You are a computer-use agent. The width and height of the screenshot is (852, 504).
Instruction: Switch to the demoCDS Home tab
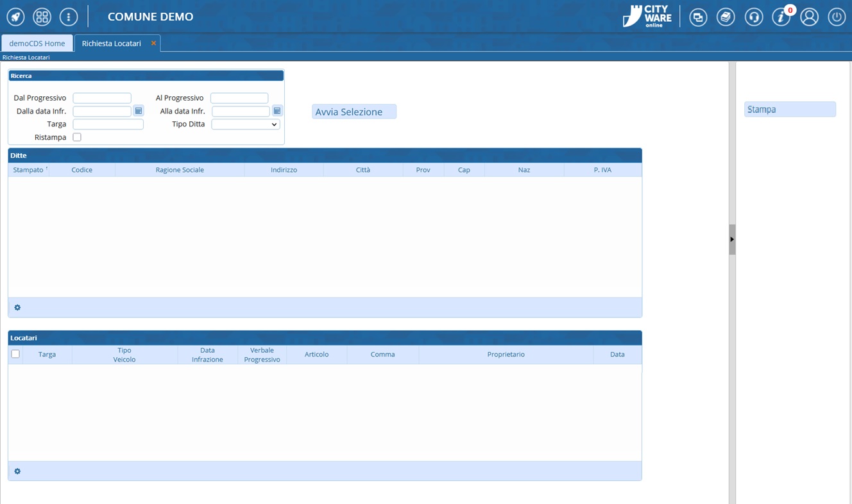(x=37, y=44)
